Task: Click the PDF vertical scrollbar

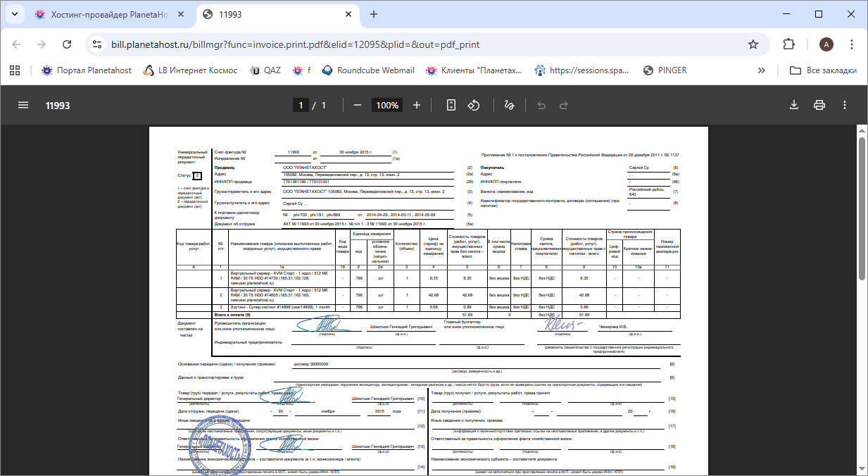Action: (x=862, y=211)
